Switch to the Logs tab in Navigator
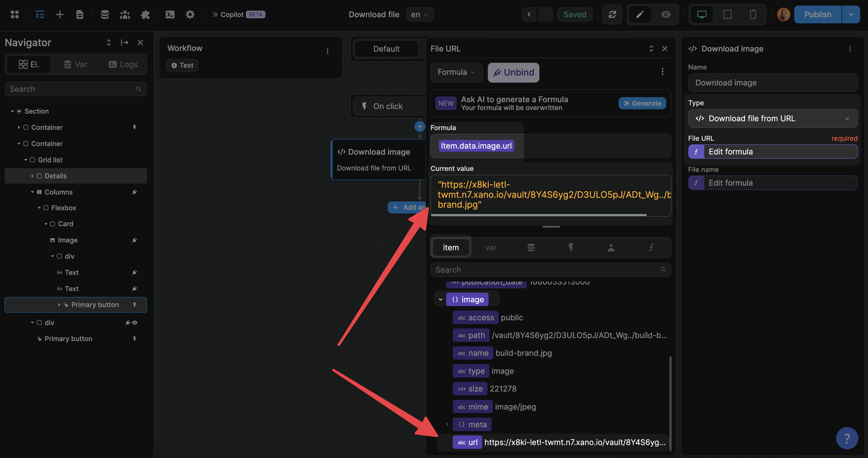 (123, 64)
